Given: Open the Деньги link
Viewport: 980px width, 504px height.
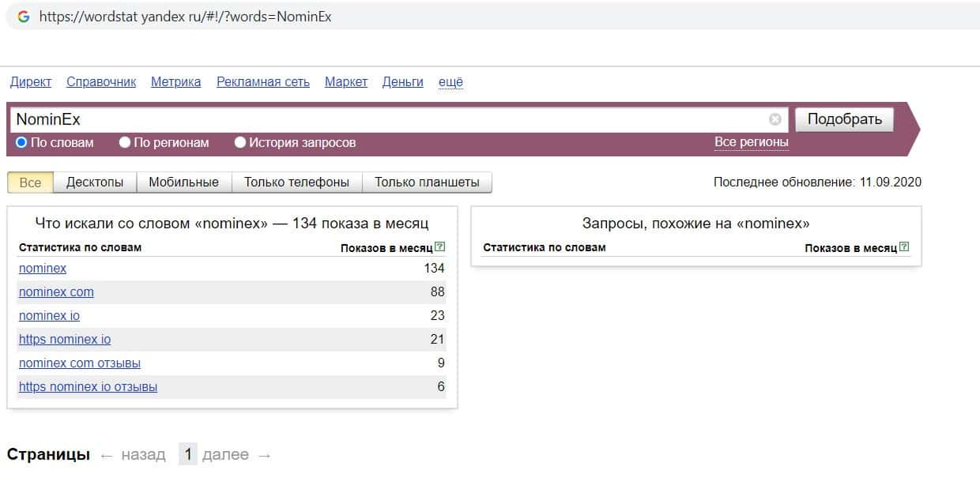Looking at the screenshot, I should [403, 82].
